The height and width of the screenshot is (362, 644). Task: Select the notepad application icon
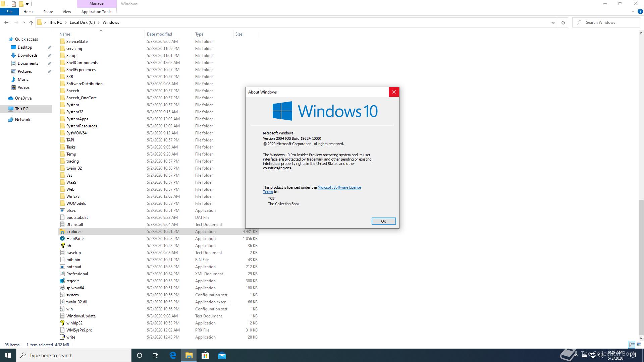pos(62,267)
